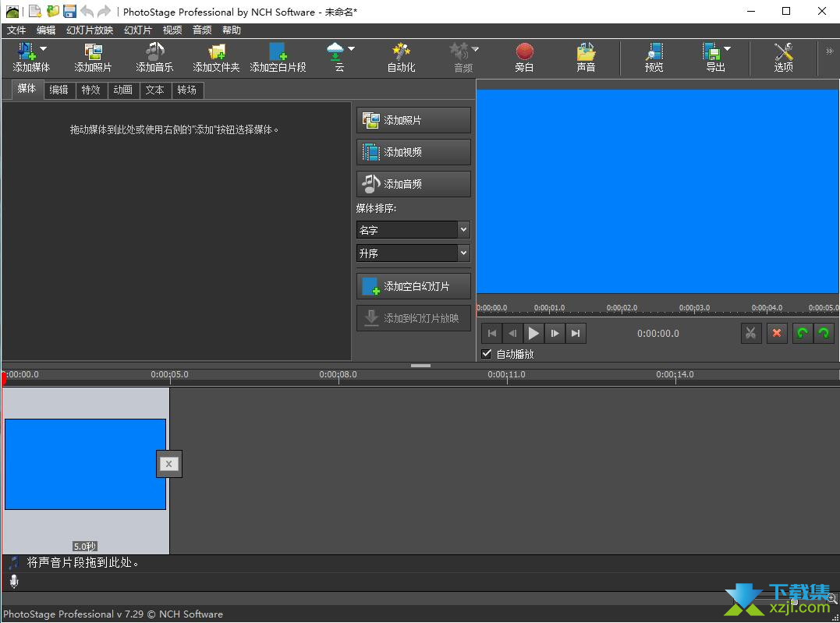Click the 添加视频 button

point(413,152)
